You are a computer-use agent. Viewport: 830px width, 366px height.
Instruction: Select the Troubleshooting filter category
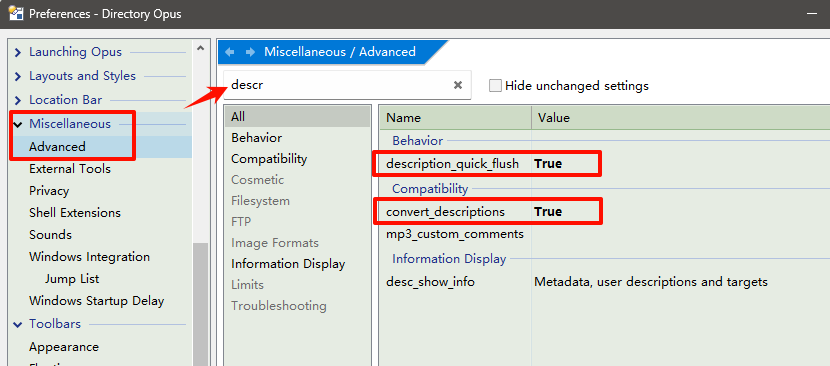[278, 306]
